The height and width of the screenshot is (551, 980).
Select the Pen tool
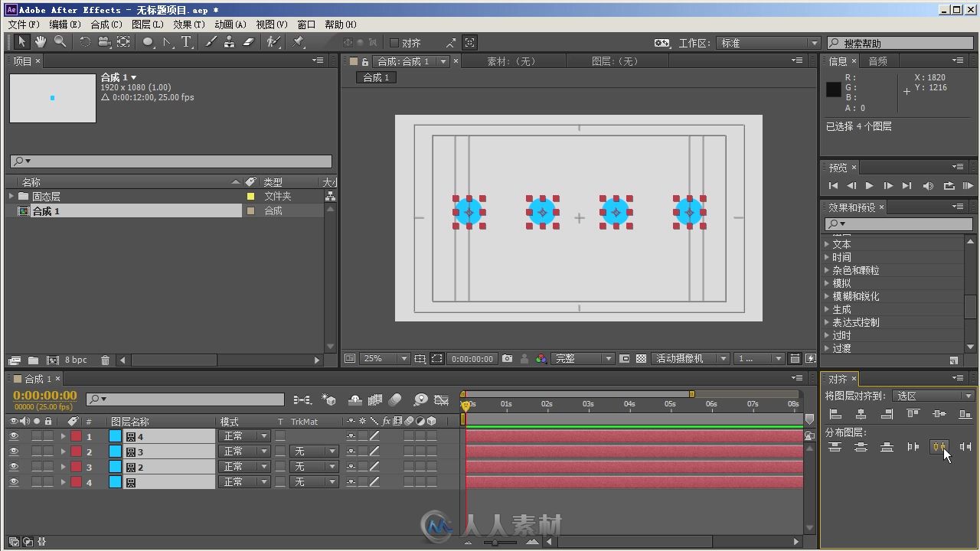coord(168,42)
